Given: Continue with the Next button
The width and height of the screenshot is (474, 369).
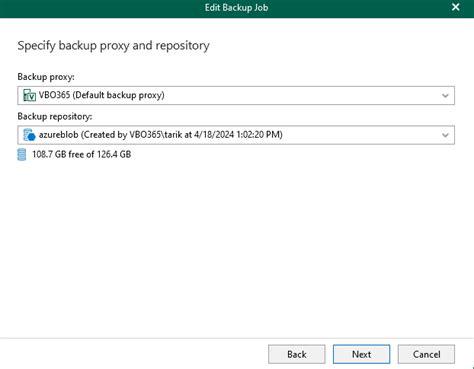Looking at the screenshot, I should (361, 354).
